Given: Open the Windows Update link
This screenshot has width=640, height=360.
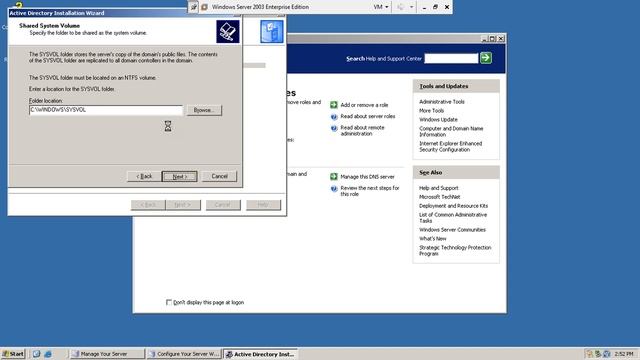Looking at the screenshot, I should (438, 120).
